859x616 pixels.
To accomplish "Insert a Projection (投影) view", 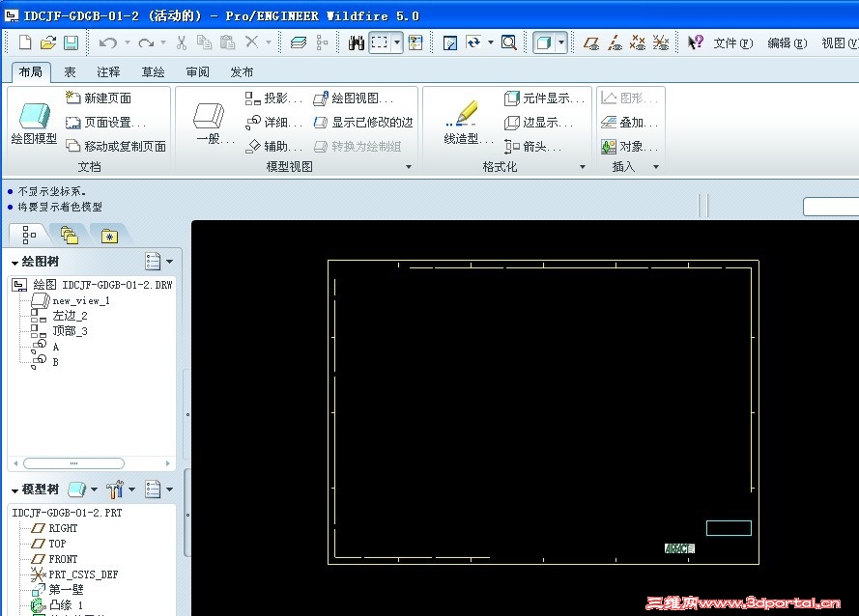I will [273, 98].
